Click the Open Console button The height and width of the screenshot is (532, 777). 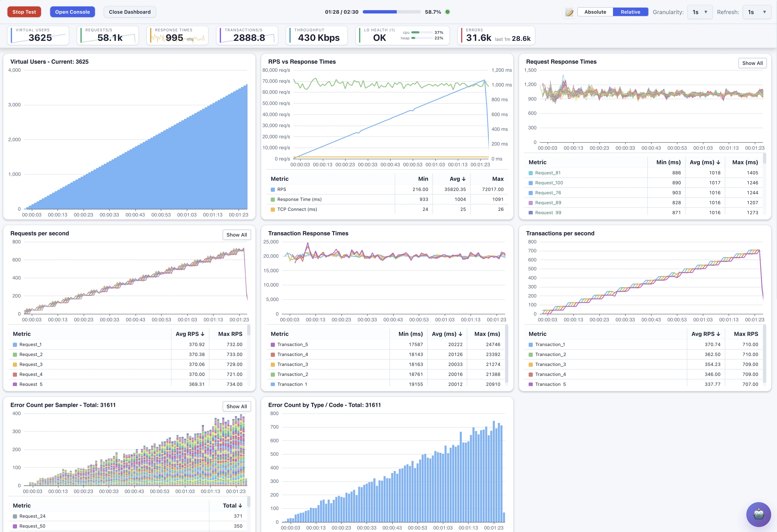(x=73, y=12)
